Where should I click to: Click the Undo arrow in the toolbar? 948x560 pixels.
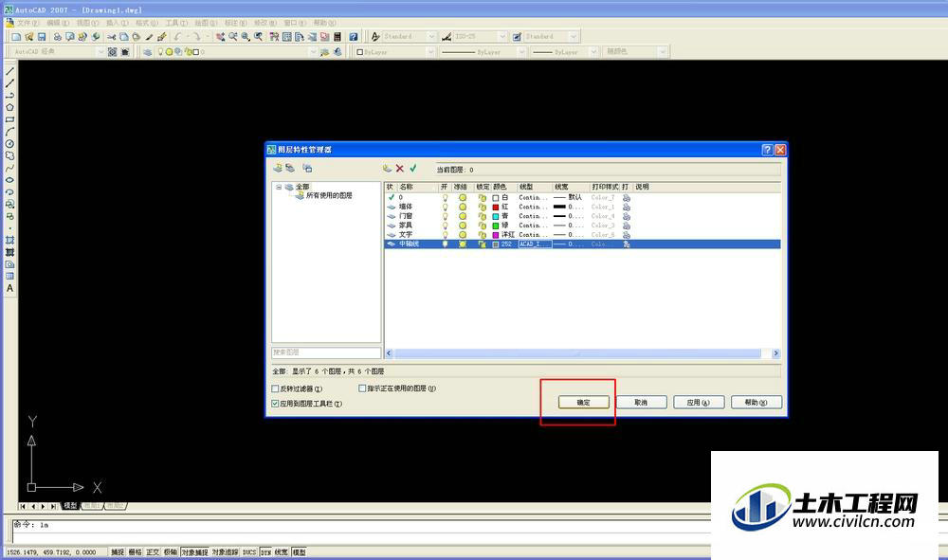[178, 37]
